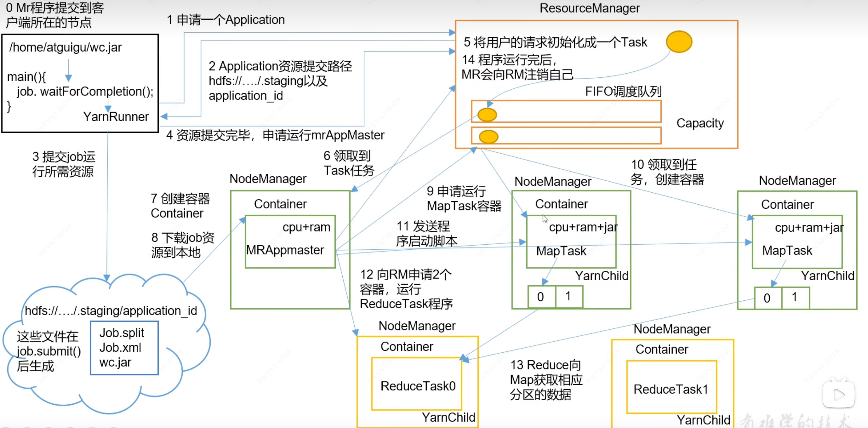
Task: Click the job.waitForCompletion() code line
Action: pyautogui.click(x=85, y=91)
